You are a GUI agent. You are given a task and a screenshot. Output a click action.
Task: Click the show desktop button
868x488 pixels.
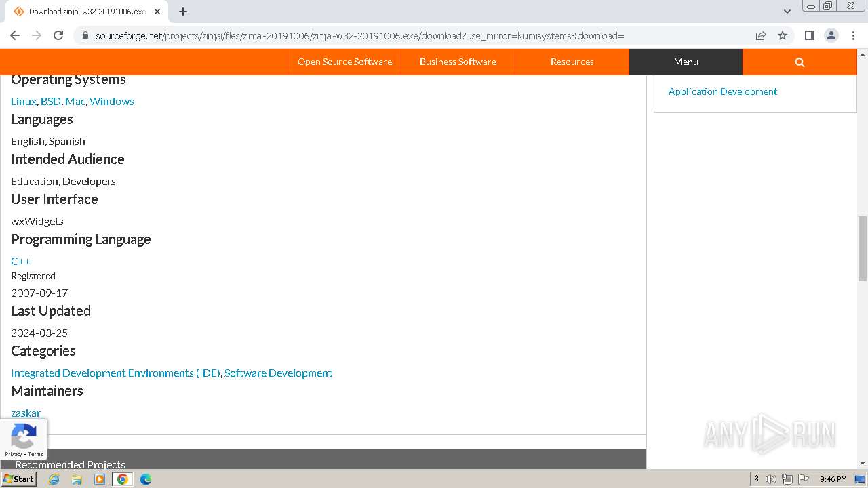click(860, 479)
